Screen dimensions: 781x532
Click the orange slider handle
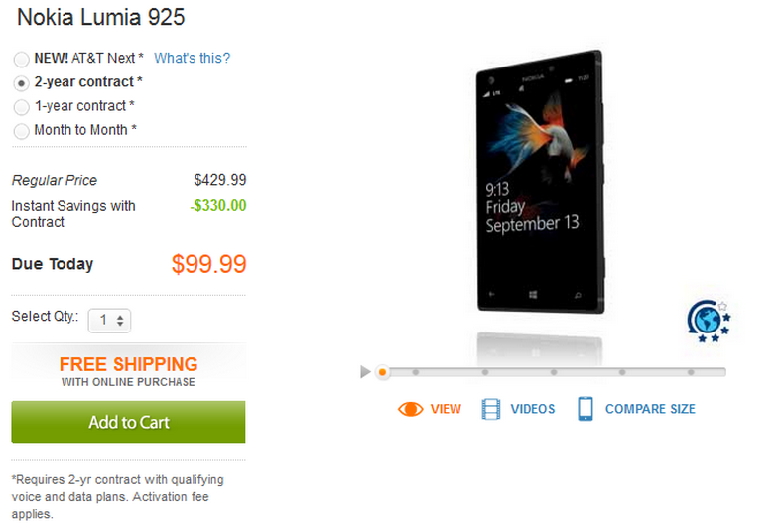tap(382, 372)
